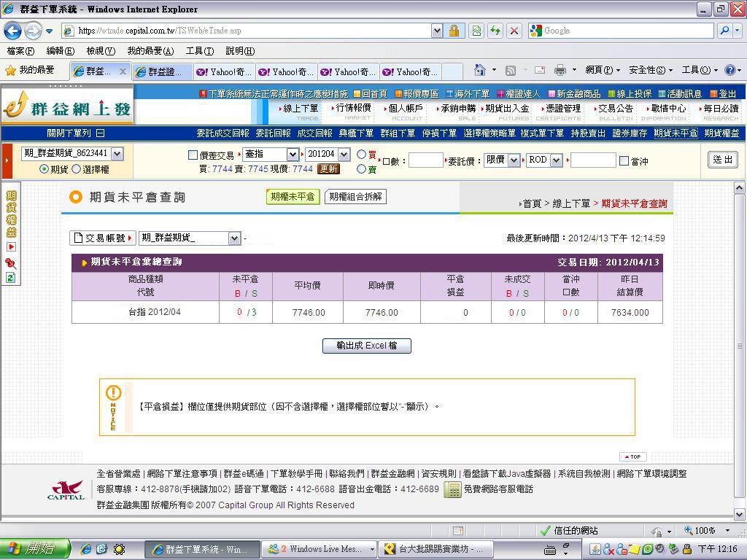Switch to Windows Live Messenger taskbar item

point(320,549)
